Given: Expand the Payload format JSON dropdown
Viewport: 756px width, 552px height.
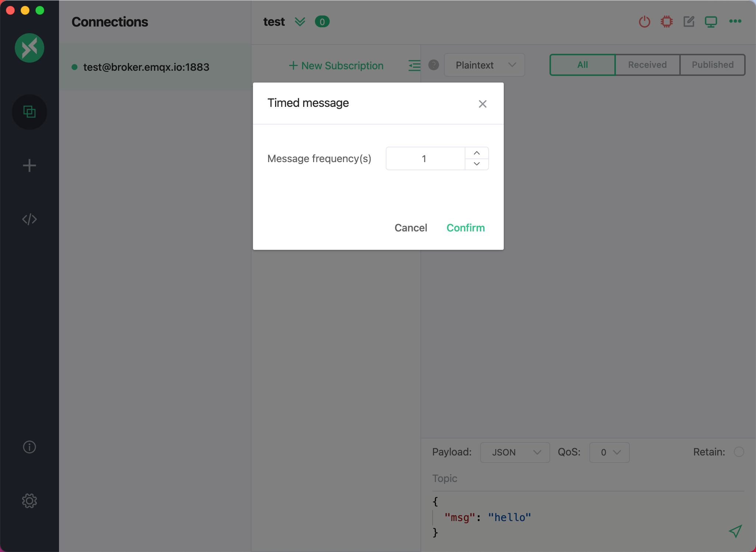Looking at the screenshot, I should [514, 452].
